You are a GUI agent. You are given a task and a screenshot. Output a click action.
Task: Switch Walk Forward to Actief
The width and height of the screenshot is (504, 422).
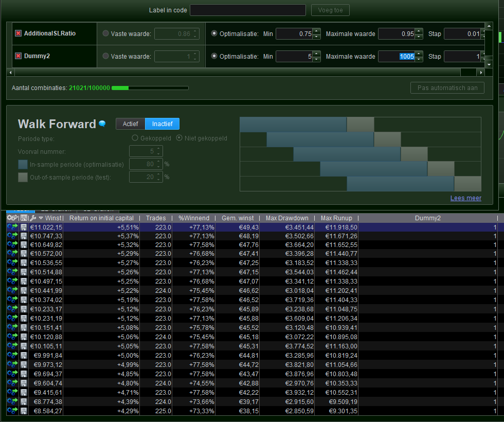pyautogui.click(x=130, y=124)
